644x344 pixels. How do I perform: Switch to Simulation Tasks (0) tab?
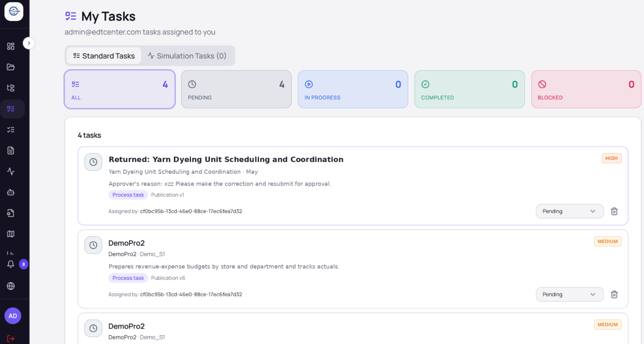[187, 56]
